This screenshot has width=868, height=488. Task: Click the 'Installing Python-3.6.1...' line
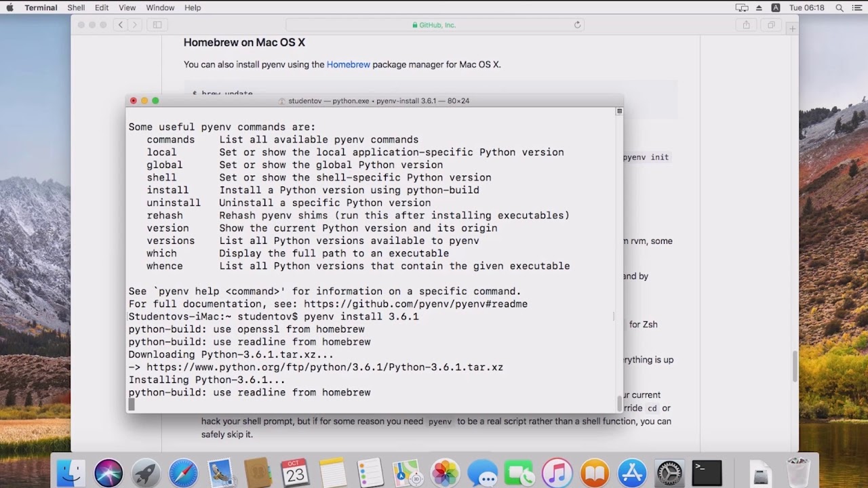[x=207, y=380]
